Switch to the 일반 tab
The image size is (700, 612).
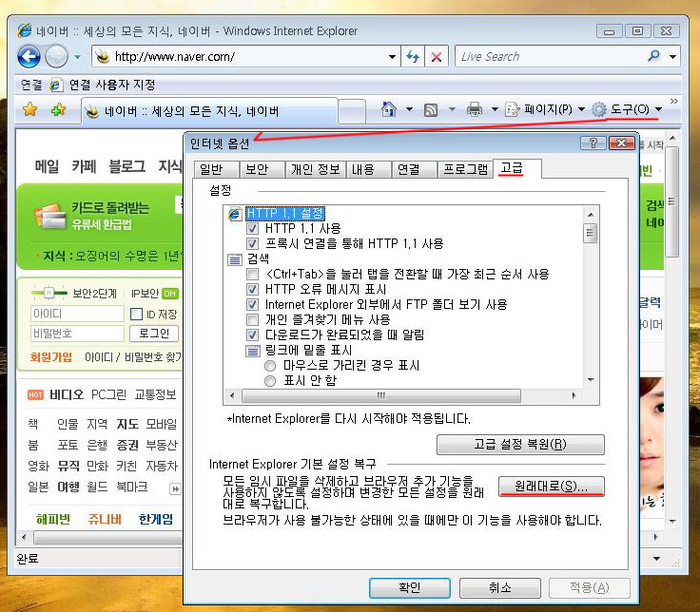pyautogui.click(x=217, y=169)
